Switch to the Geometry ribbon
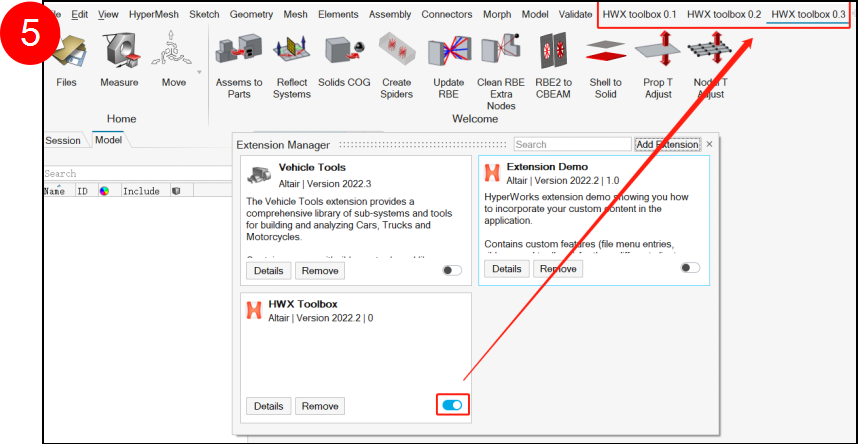Viewport: 858px width, 444px height. (251, 15)
